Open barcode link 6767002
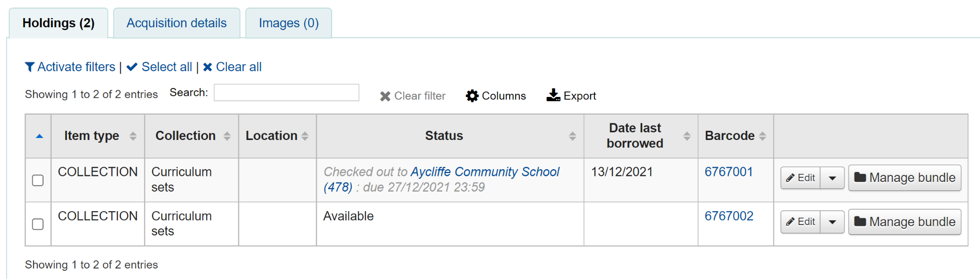The image size is (980, 279). [x=728, y=215]
